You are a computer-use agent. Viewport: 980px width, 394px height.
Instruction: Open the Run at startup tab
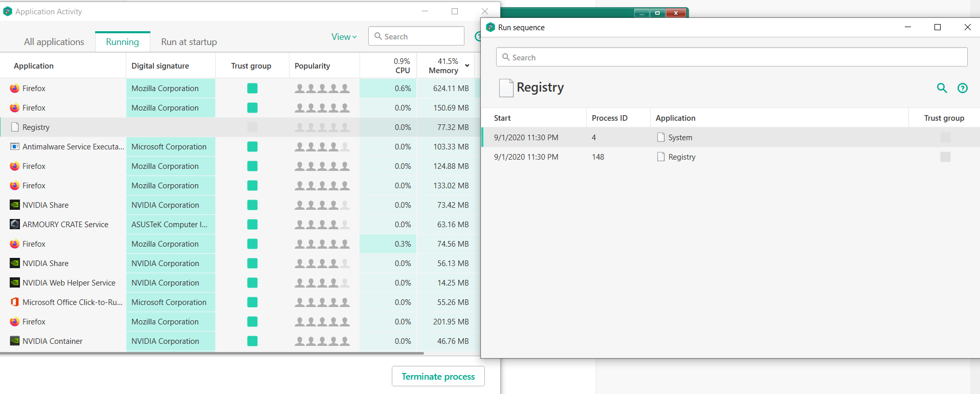tap(189, 42)
